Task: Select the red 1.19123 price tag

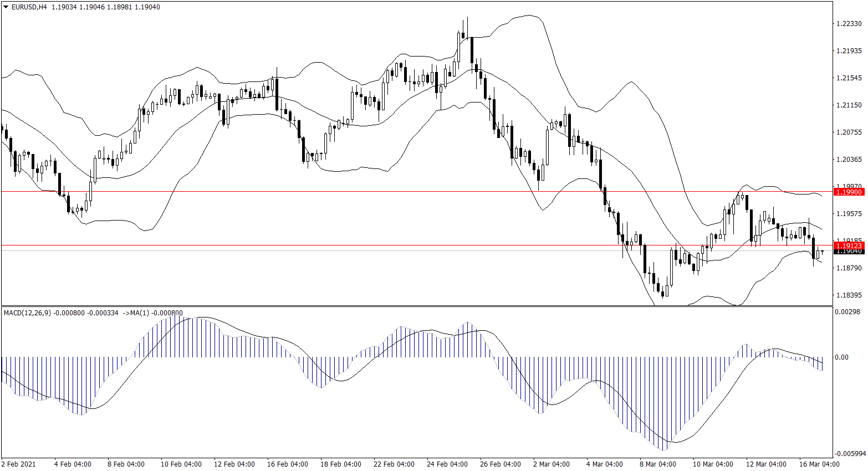Action: click(x=848, y=245)
